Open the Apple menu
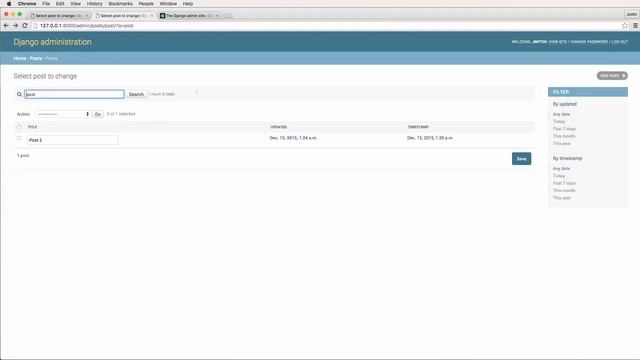 pyautogui.click(x=9, y=4)
